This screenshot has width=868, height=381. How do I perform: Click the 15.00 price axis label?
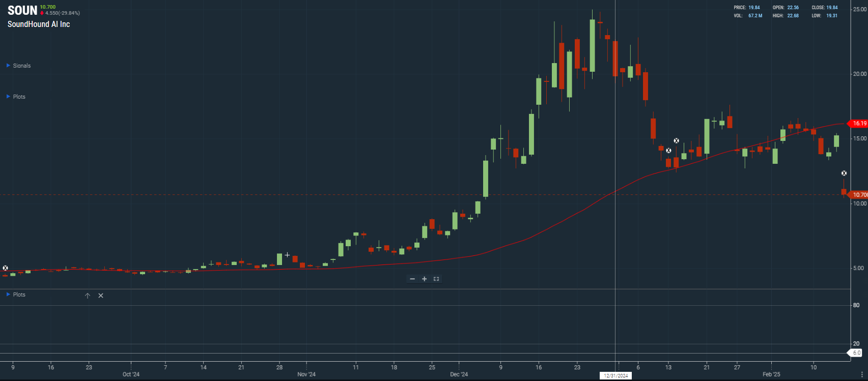tap(860, 138)
